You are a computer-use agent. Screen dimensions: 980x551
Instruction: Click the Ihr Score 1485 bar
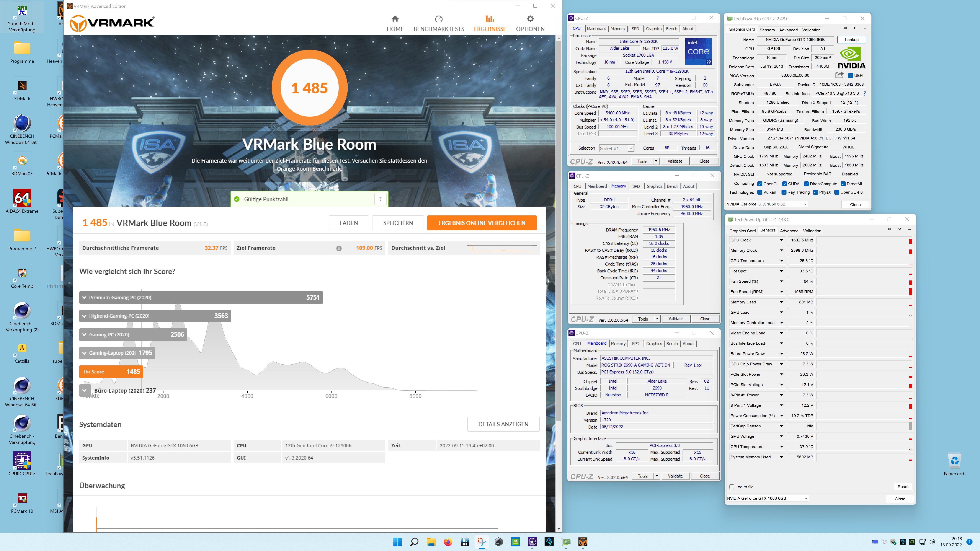click(x=111, y=372)
